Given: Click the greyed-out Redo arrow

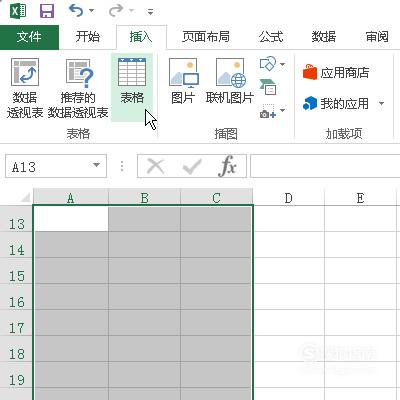Looking at the screenshot, I should pyautogui.click(x=116, y=11).
